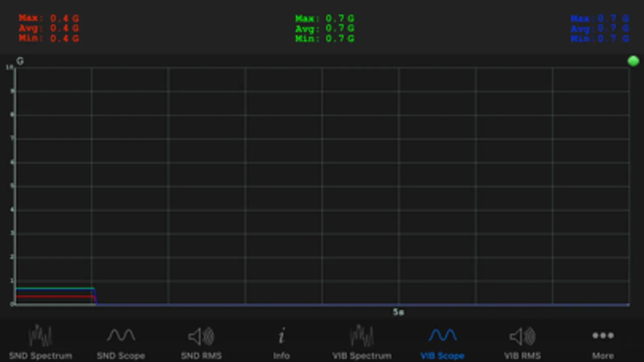644x362 pixels.
Task: Click the 5s time axis label
Action: tap(398, 312)
